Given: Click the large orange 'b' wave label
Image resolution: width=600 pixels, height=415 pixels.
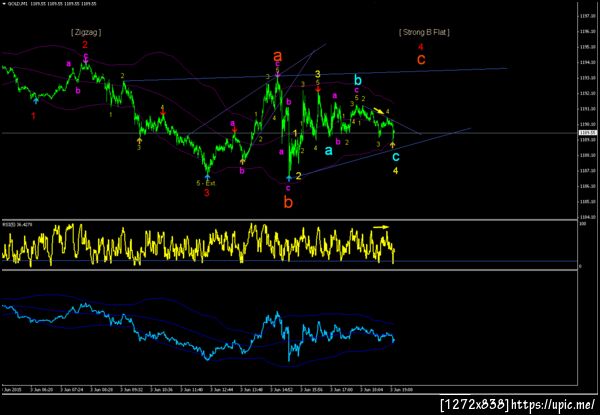Looking at the screenshot, I should click(x=288, y=203).
